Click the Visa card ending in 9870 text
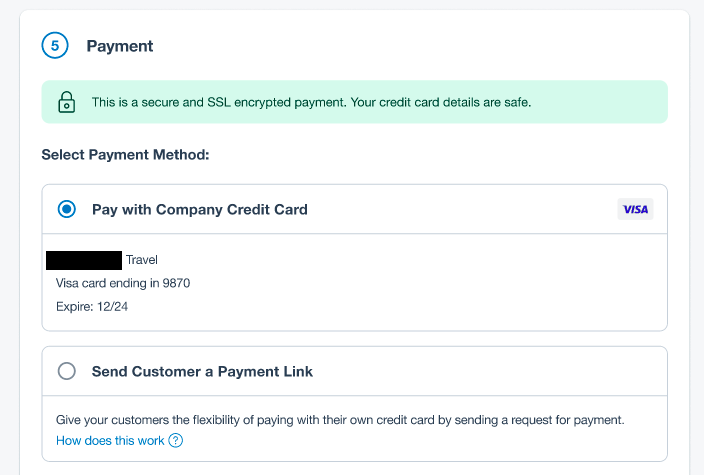Image resolution: width=704 pixels, height=475 pixels. point(123,283)
